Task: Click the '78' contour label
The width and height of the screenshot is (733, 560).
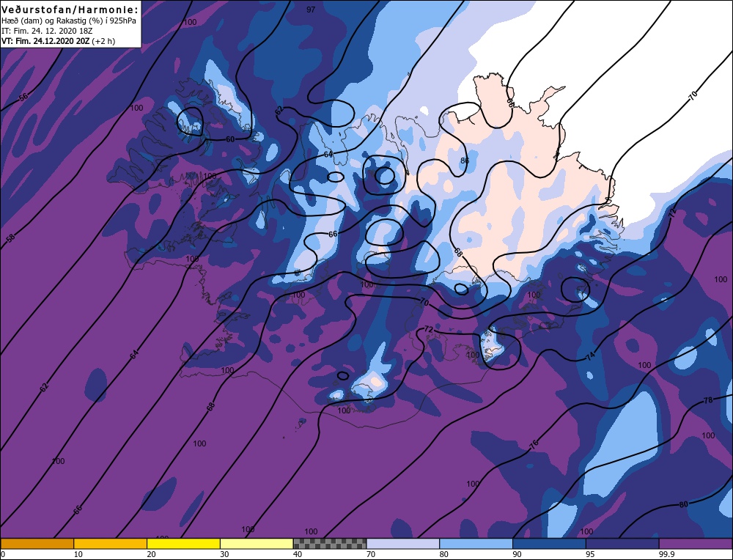Action: point(708,400)
